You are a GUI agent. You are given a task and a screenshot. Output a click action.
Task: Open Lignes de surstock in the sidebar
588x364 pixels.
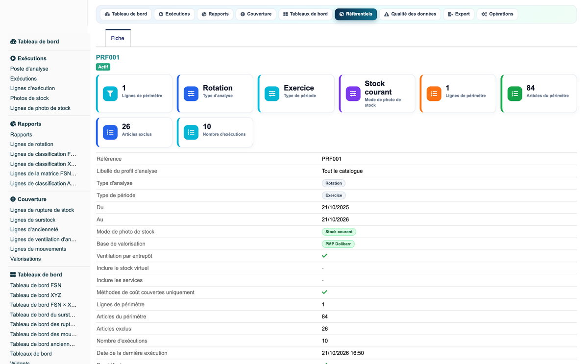33,220
